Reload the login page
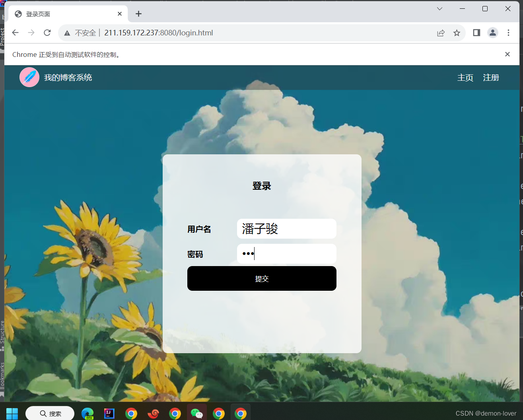 47,33
